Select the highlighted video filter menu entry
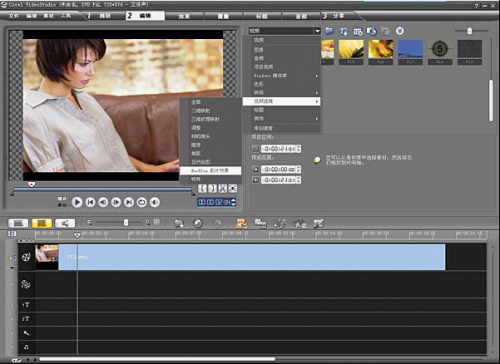 coord(282,101)
